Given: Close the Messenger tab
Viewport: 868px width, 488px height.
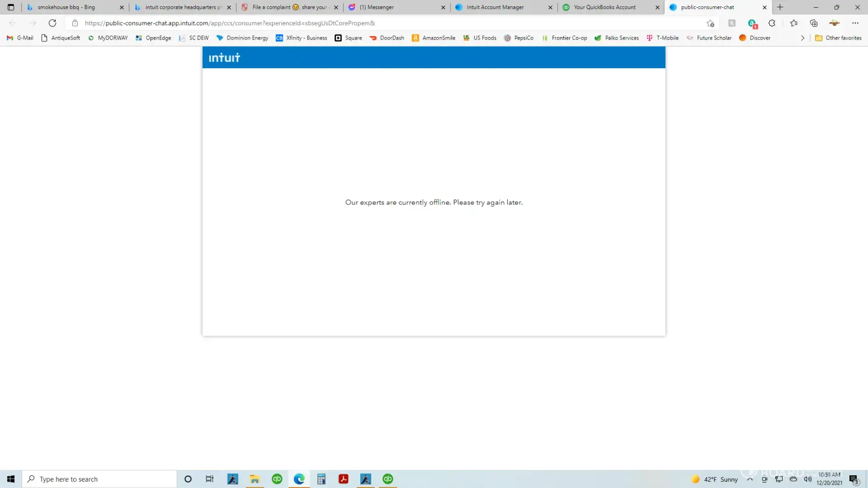Looking at the screenshot, I should coord(443,7).
